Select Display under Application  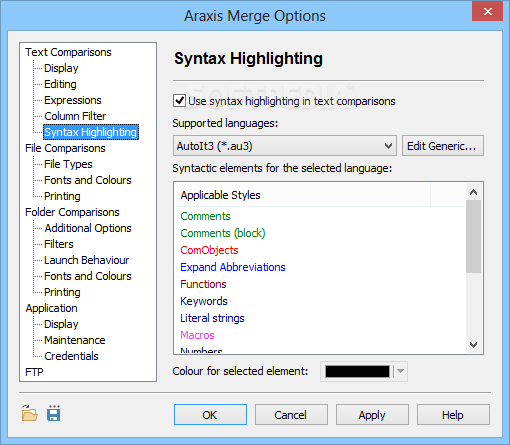[x=61, y=324]
